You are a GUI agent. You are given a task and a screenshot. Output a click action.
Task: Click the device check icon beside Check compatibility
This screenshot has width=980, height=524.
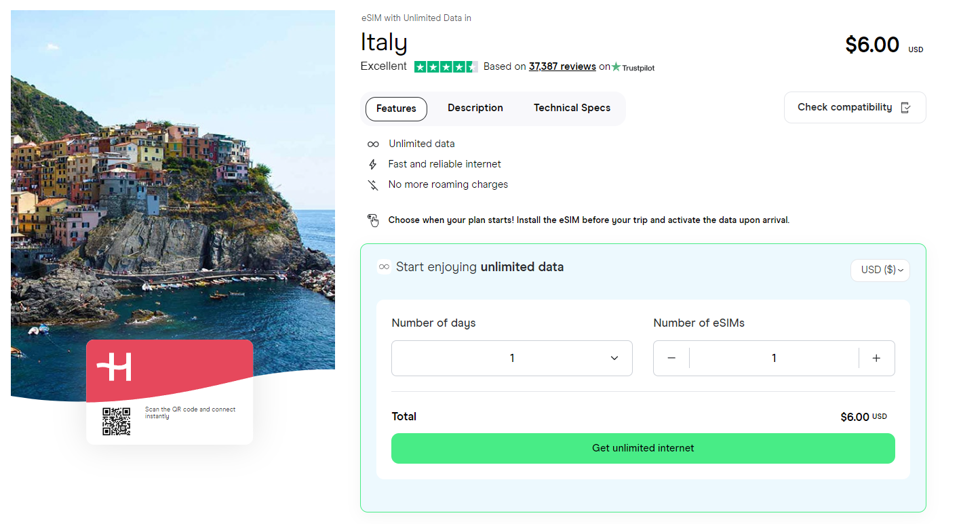tap(906, 107)
